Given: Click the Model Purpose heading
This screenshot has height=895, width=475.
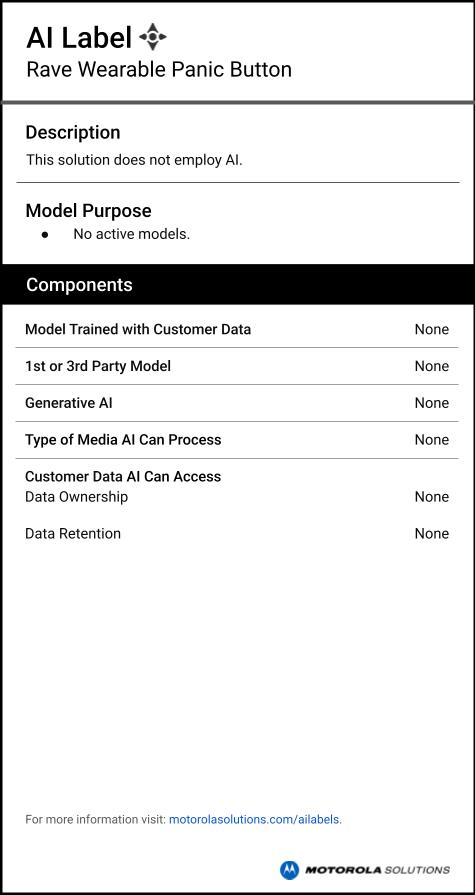Looking at the screenshot, I should pyautogui.click(x=88, y=211).
